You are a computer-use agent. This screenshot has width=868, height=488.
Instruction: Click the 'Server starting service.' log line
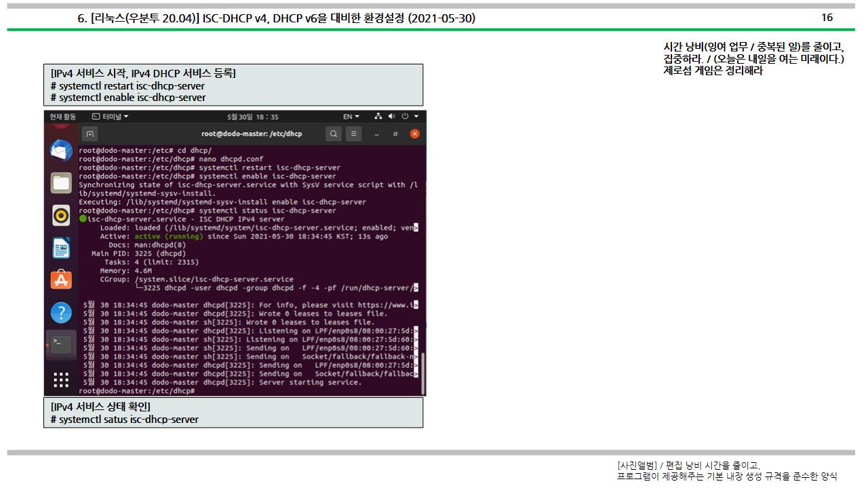click(222, 382)
